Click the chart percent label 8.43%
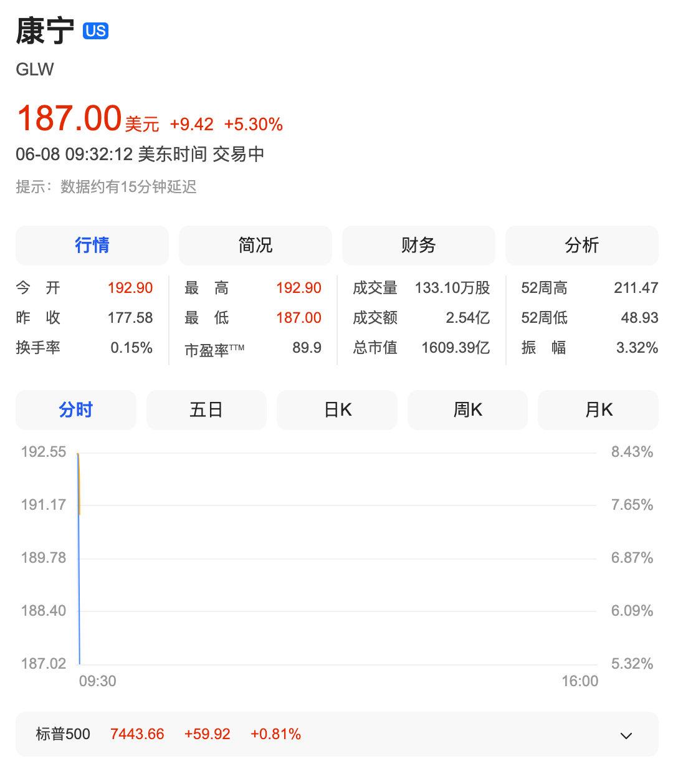 632,452
